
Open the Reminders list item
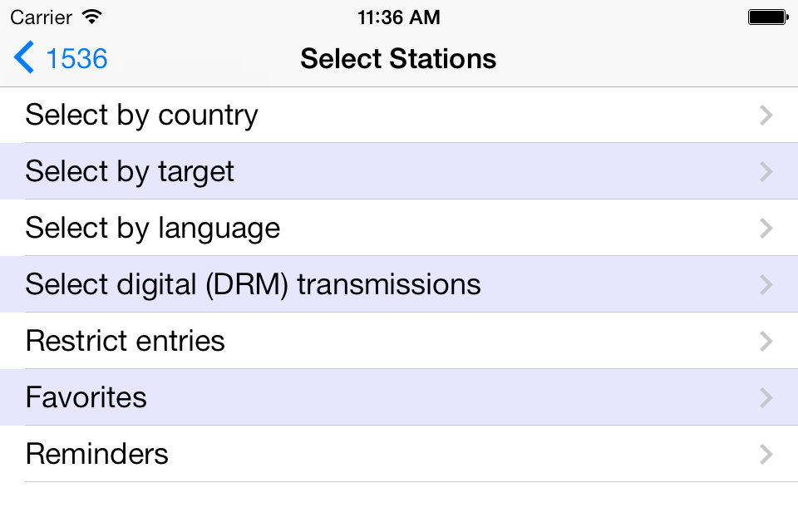point(399,454)
